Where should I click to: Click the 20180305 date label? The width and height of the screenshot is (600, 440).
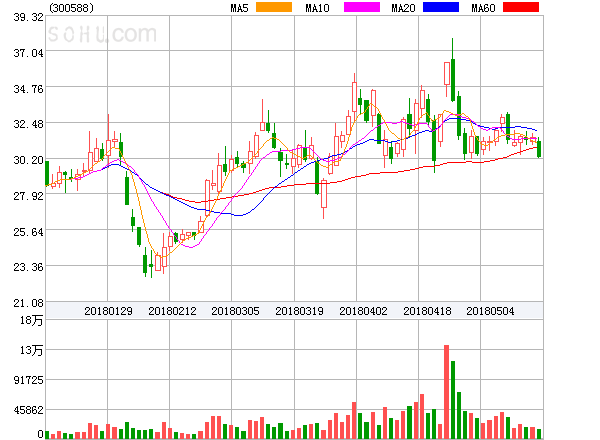[235, 311]
